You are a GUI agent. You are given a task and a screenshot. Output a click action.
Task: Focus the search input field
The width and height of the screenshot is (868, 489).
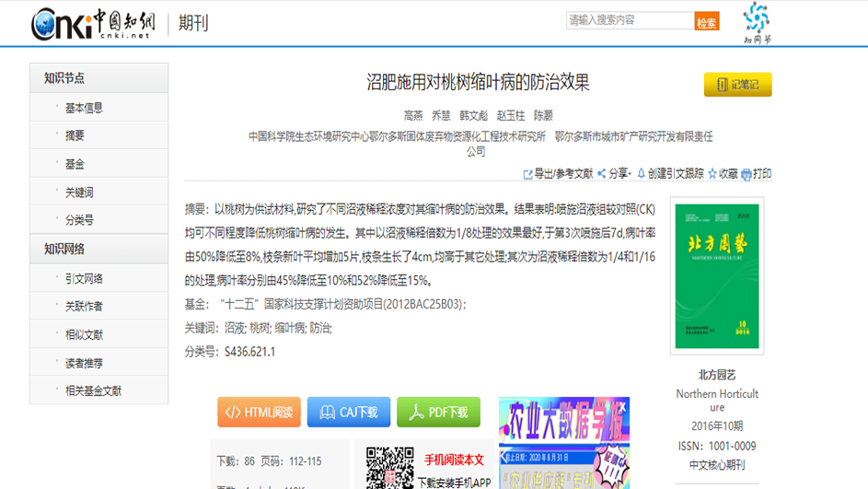[629, 20]
